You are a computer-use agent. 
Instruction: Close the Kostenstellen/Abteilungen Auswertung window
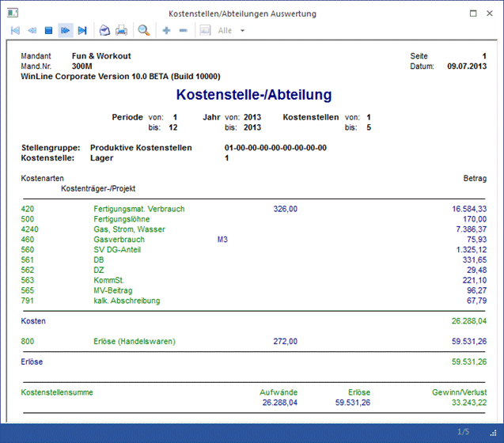(491, 13)
